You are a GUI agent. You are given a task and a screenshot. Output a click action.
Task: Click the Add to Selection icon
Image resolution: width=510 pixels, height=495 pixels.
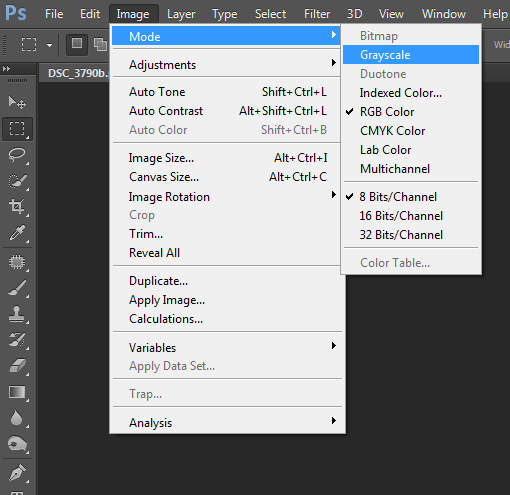coord(100,44)
